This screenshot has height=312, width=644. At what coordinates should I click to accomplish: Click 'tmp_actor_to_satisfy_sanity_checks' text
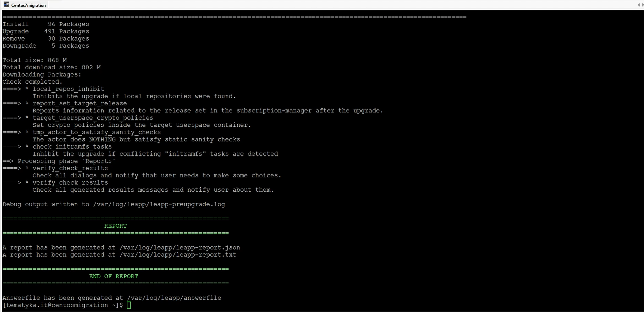click(97, 132)
